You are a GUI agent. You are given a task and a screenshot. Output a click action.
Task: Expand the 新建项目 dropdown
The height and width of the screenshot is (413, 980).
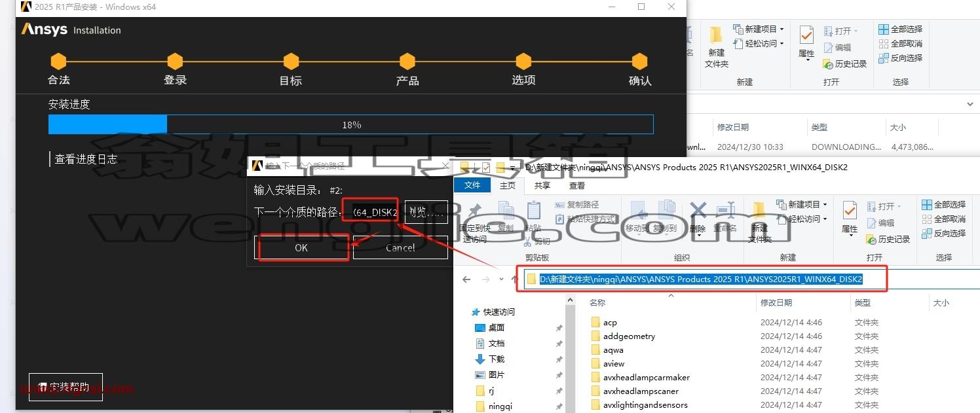(x=825, y=204)
